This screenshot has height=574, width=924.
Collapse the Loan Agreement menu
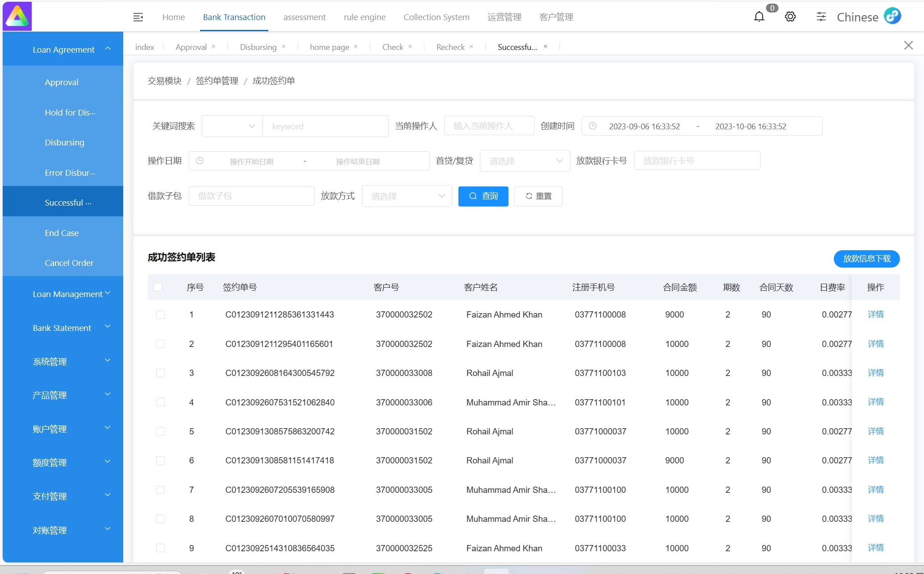[63, 49]
